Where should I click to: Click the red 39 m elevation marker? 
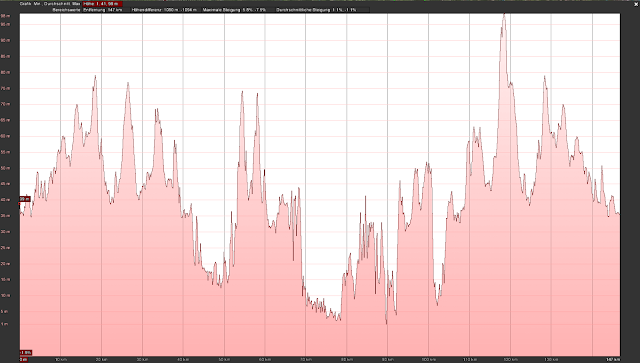pos(24,199)
